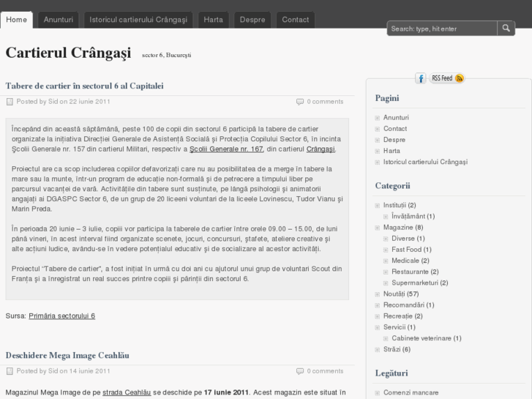Click post page icon beside 14 iunie 2011 date
The width and height of the screenshot is (532, 399).
10,371
